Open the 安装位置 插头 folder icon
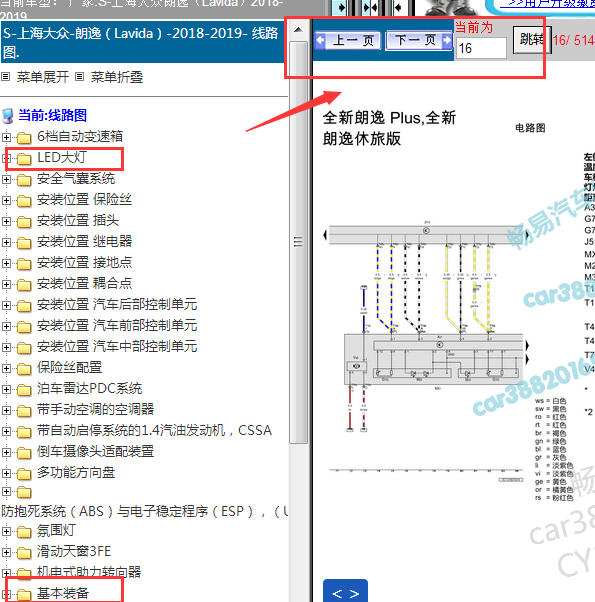This screenshot has width=595, height=602. coord(24,222)
